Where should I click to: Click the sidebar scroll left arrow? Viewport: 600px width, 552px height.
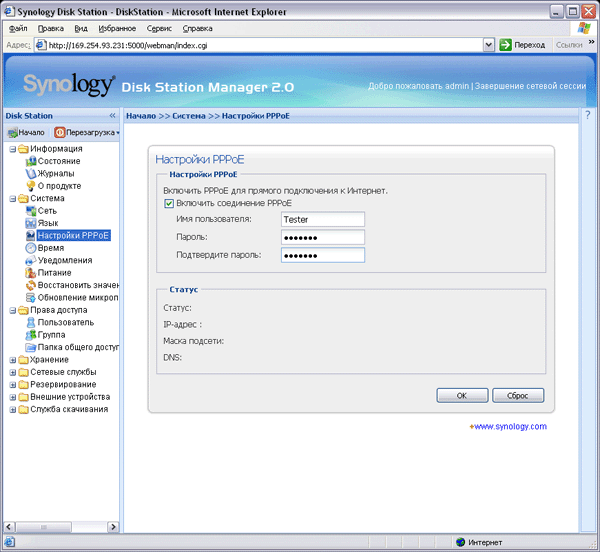click(10, 527)
